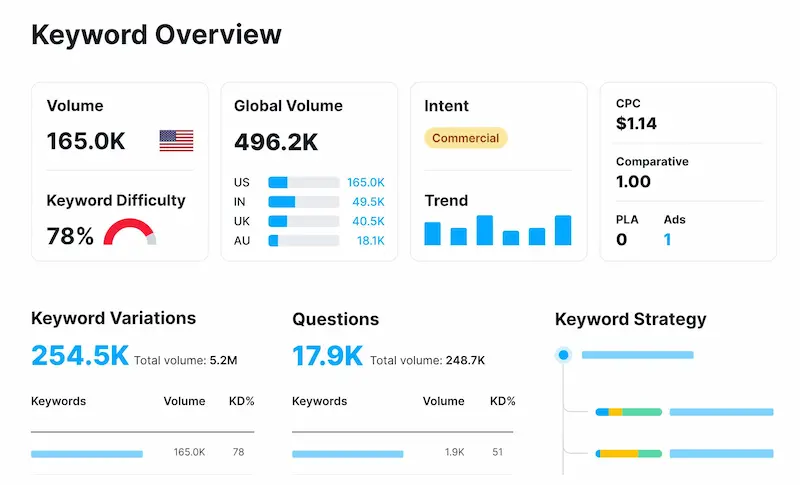Click Total volume 248.7K text
The height and width of the screenshot is (485, 800).
point(428,360)
